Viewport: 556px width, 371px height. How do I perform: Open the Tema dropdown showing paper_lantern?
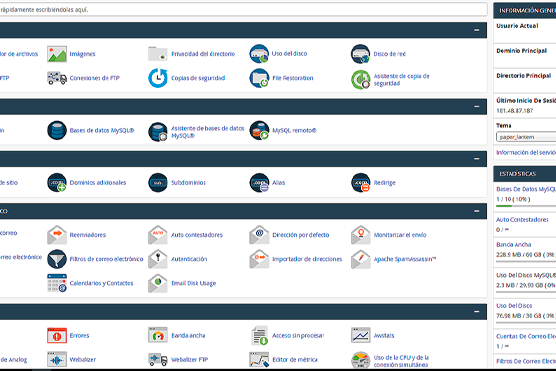click(526, 137)
